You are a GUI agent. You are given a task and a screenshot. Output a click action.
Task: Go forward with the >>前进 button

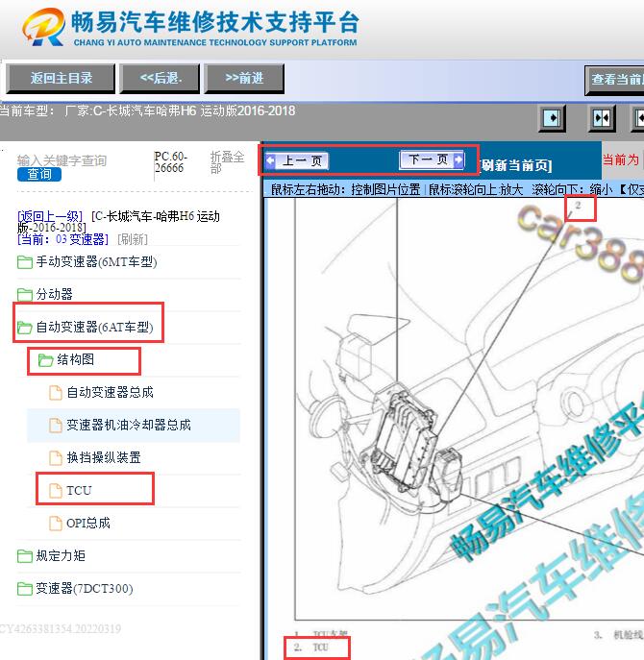click(x=244, y=78)
